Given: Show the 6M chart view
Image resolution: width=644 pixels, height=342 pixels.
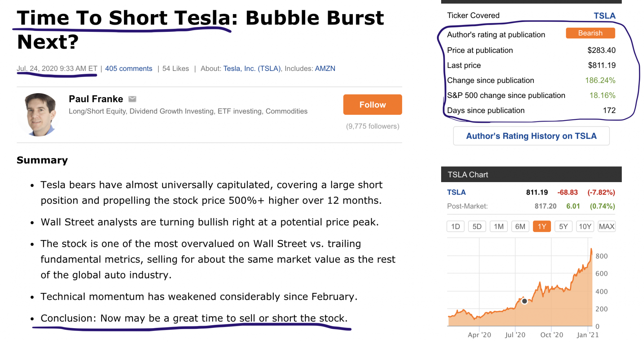Looking at the screenshot, I should click(520, 227).
